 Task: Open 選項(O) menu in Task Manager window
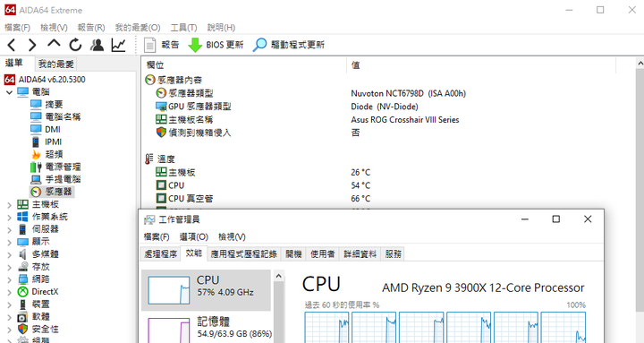(x=194, y=237)
